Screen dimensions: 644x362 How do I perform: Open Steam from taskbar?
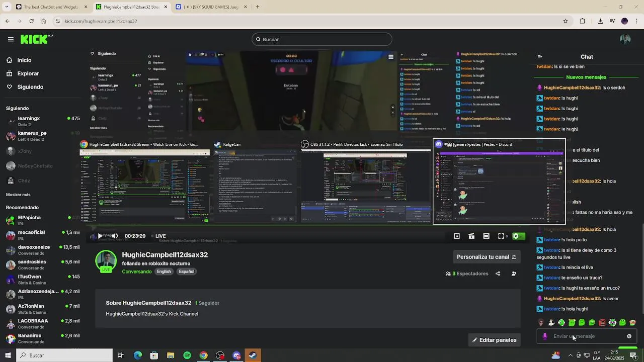(x=253, y=355)
